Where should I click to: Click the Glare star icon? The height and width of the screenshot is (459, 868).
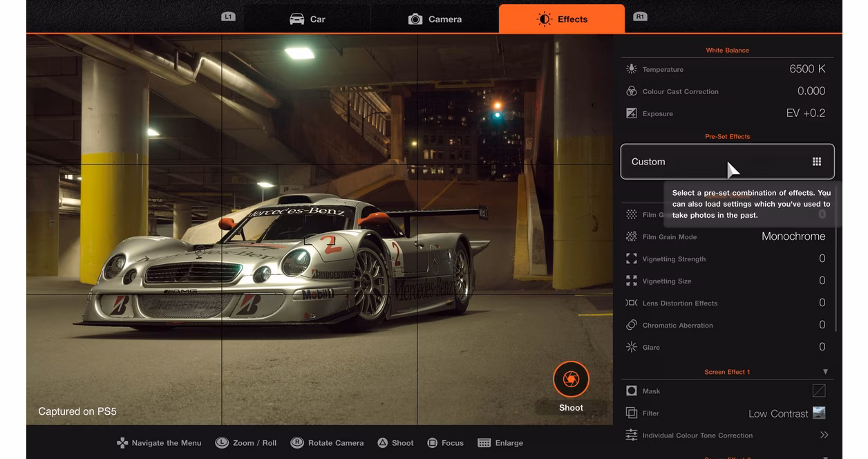(x=631, y=347)
